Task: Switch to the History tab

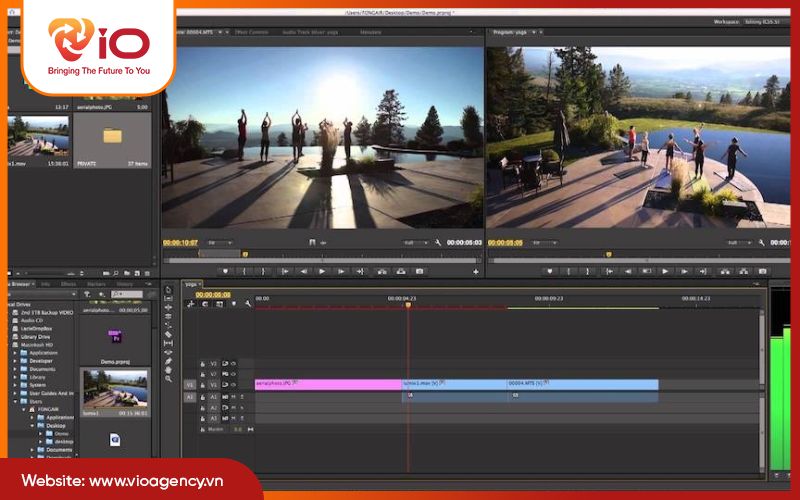Action: coord(124,284)
